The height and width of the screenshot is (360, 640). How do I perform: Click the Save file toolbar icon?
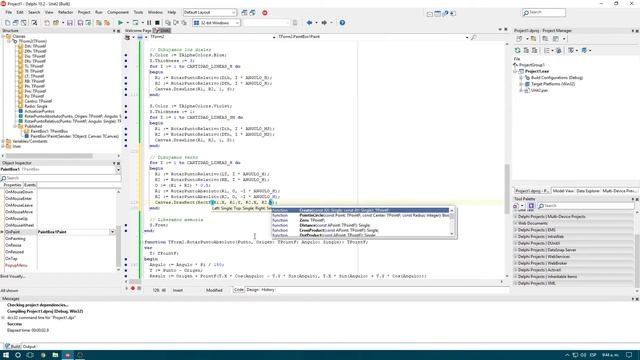click(x=70, y=23)
